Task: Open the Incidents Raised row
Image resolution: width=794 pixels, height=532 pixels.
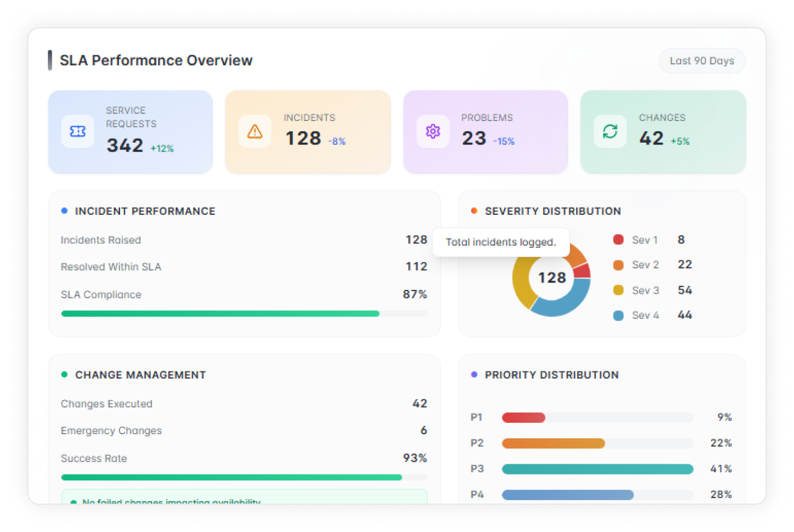Action: [243, 240]
